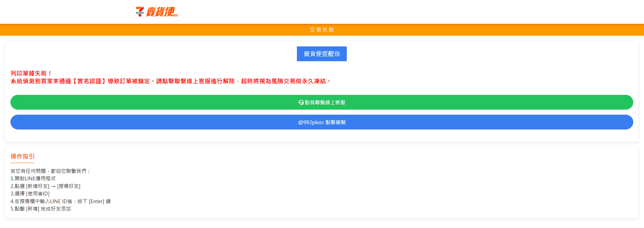
Task: Click step 2: 點選 [新增好友] → [搜尋好友]
Action: pos(45,186)
